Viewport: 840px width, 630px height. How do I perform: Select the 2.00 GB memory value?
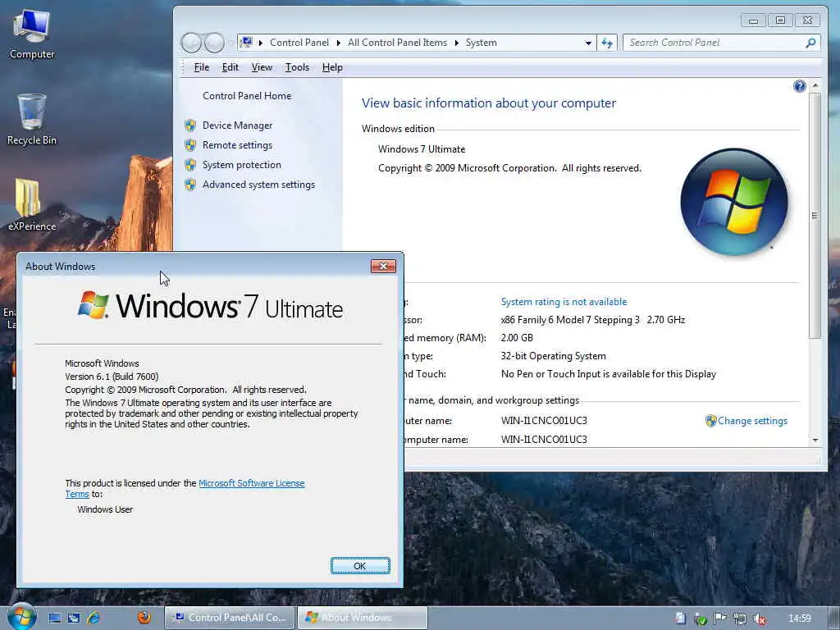click(517, 338)
